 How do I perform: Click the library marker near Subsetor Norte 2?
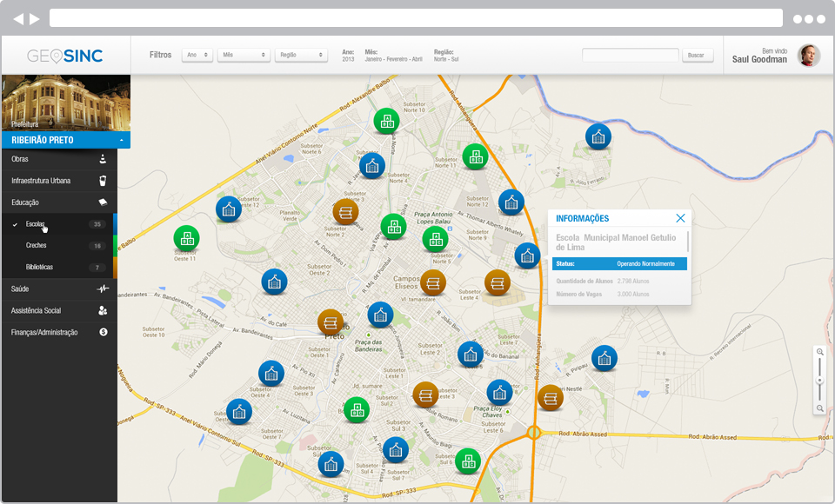tap(345, 212)
